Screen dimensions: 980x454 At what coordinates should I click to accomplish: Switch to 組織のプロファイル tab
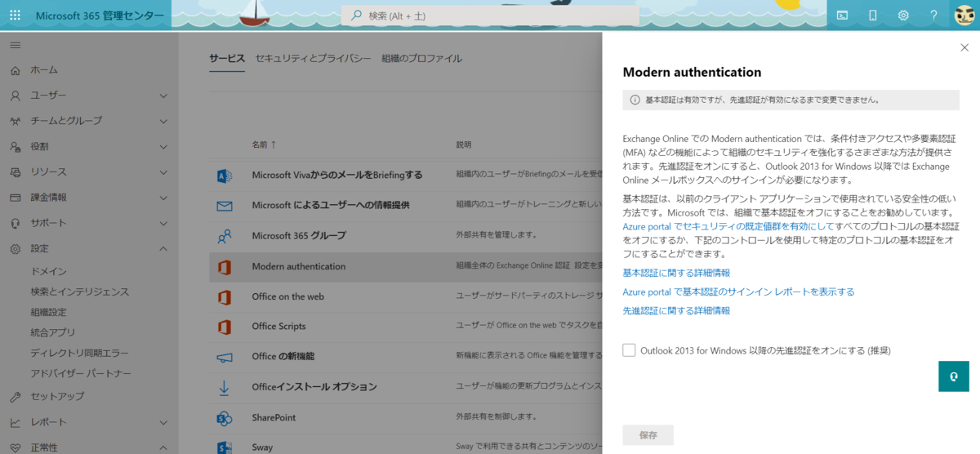421,59
